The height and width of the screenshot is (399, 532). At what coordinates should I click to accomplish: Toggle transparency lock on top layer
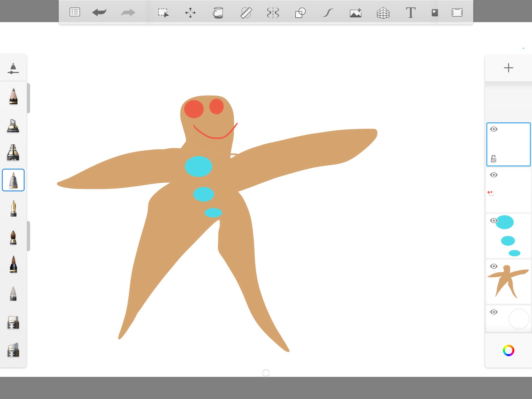point(493,159)
